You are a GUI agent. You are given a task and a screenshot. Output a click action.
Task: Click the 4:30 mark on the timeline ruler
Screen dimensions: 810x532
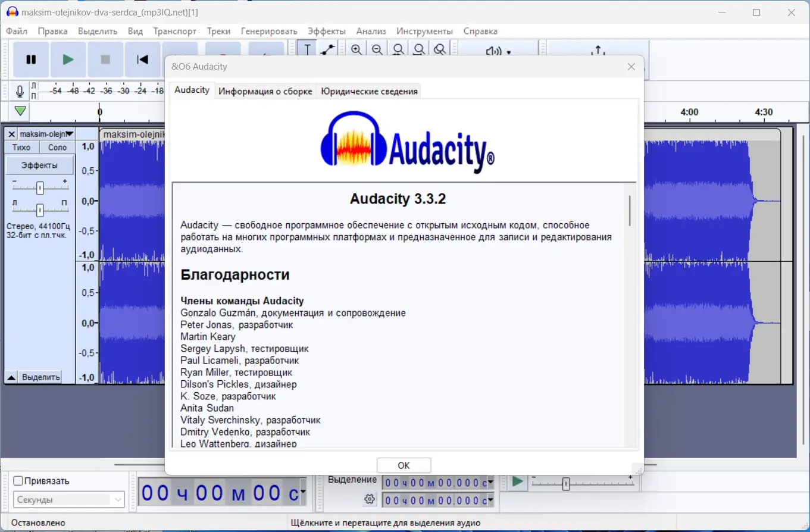pyautogui.click(x=764, y=112)
